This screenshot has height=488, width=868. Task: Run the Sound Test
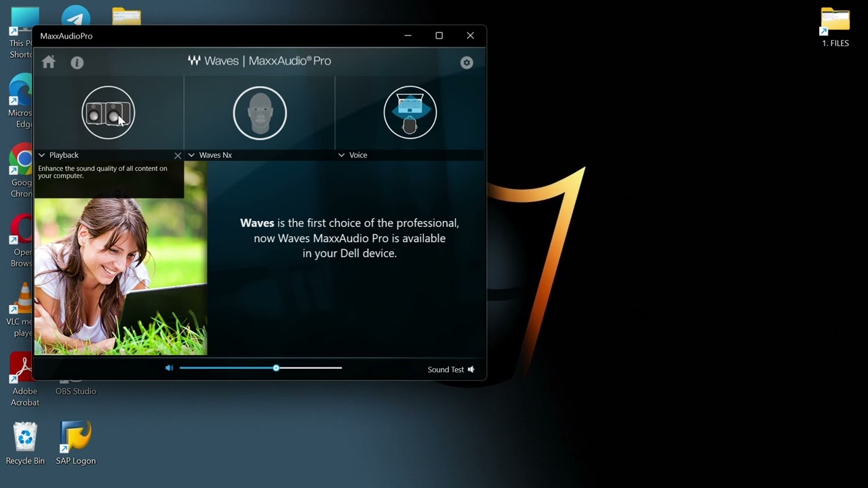(x=451, y=369)
